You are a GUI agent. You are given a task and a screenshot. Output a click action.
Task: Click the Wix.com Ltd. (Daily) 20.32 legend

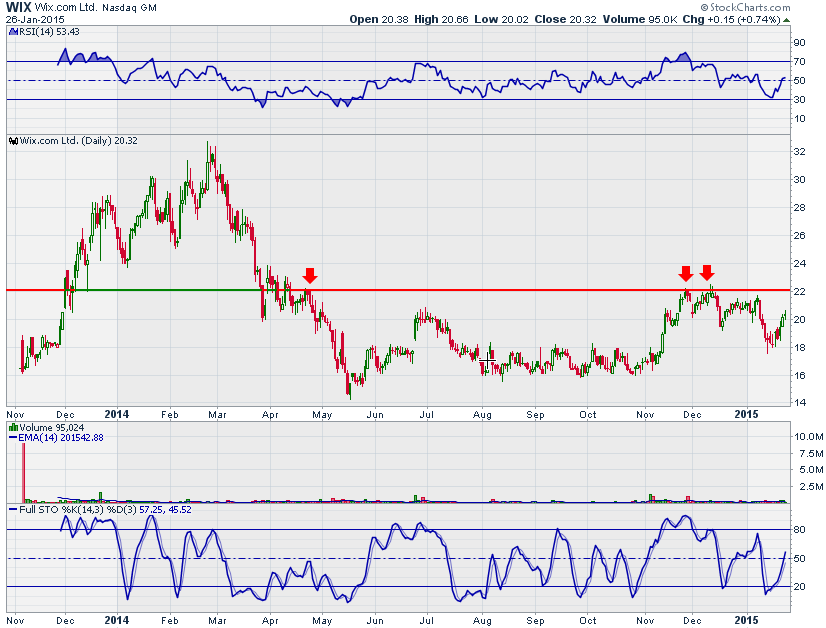point(78,141)
